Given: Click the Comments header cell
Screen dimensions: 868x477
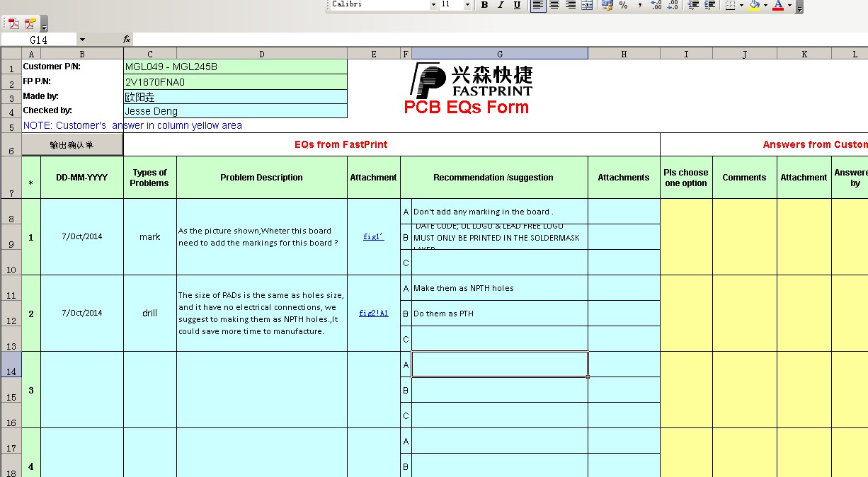Looking at the screenshot, I should click(745, 178).
